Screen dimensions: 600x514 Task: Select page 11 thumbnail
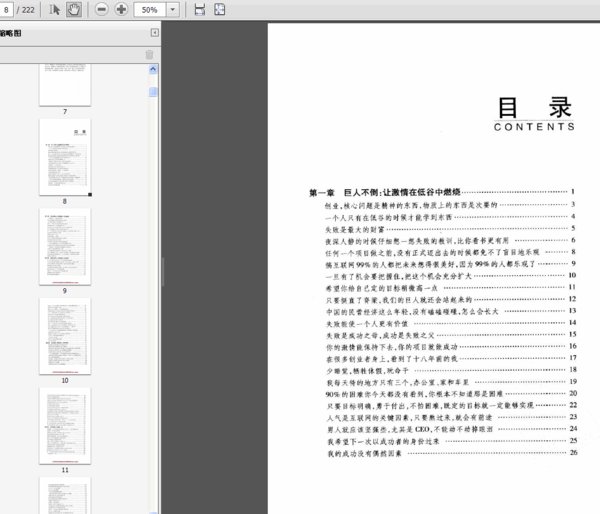pyautogui.click(x=65, y=426)
